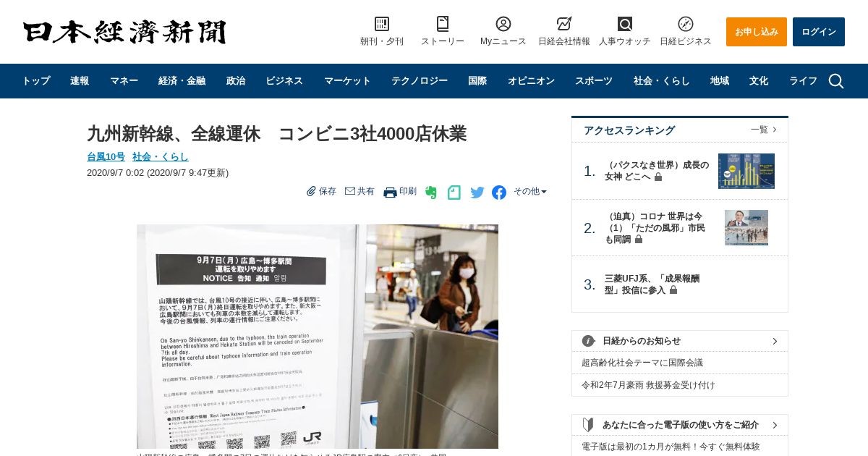
Task: Click the ログイン button
Action: pos(819,32)
